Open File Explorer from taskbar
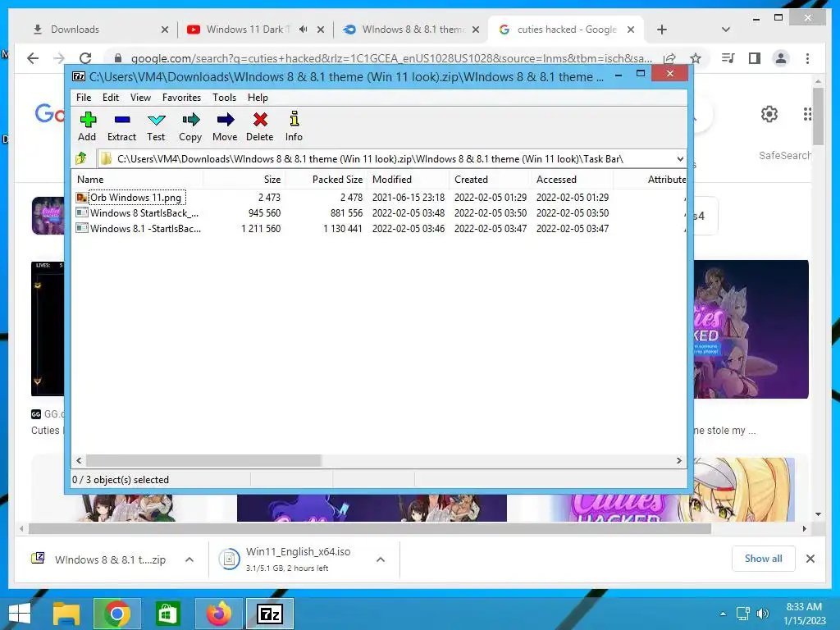Viewport: 840px width, 630px height. [x=66, y=614]
